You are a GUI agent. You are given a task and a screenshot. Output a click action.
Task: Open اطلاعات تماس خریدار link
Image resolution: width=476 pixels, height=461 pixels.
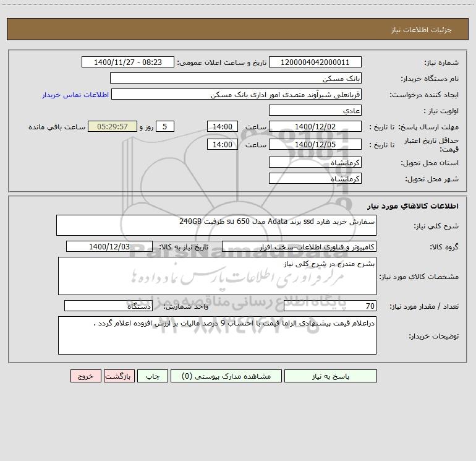75,95
